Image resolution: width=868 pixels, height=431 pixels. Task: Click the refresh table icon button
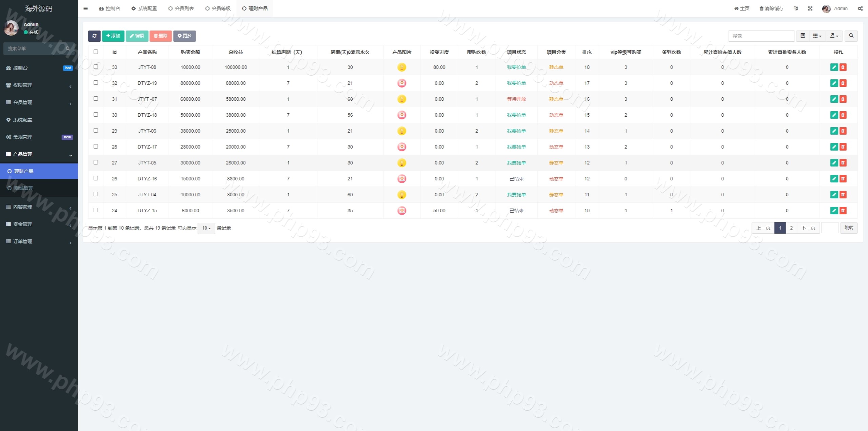pyautogui.click(x=94, y=36)
